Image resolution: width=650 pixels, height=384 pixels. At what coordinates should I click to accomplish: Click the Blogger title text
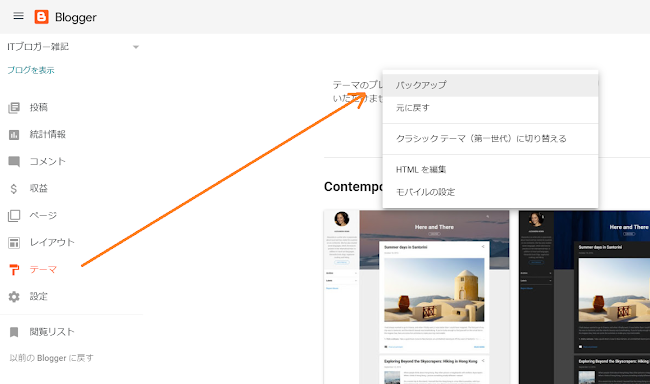coord(75,17)
